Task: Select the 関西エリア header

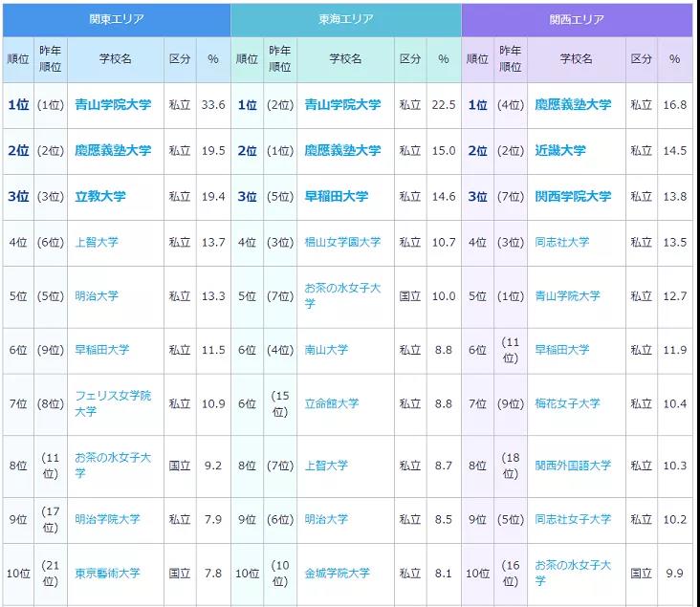Action: click(x=577, y=20)
